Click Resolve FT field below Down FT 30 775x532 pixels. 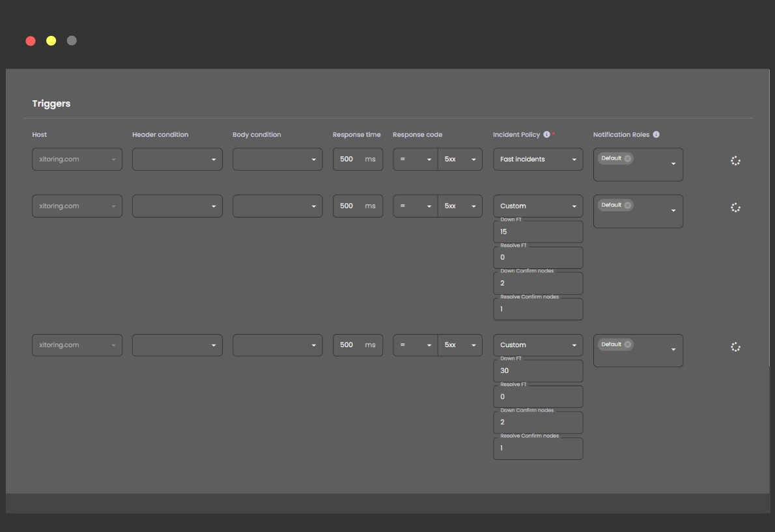[x=538, y=397]
